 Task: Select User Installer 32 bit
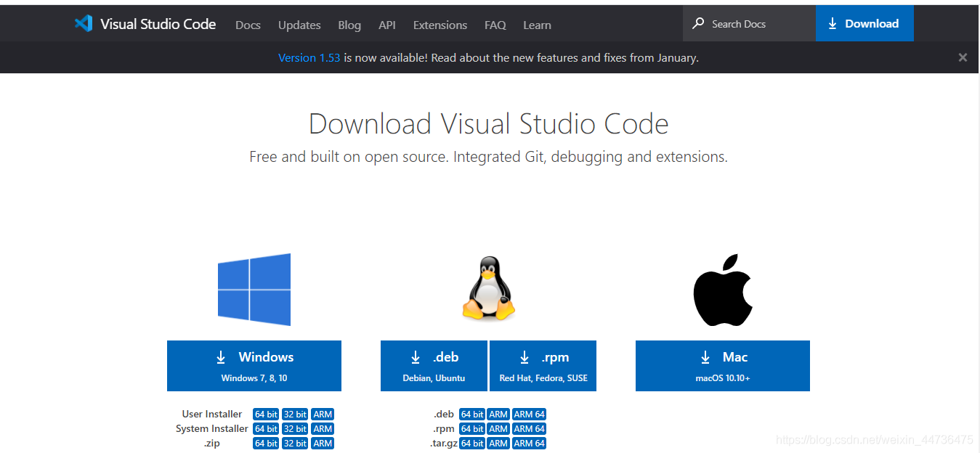(x=295, y=415)
